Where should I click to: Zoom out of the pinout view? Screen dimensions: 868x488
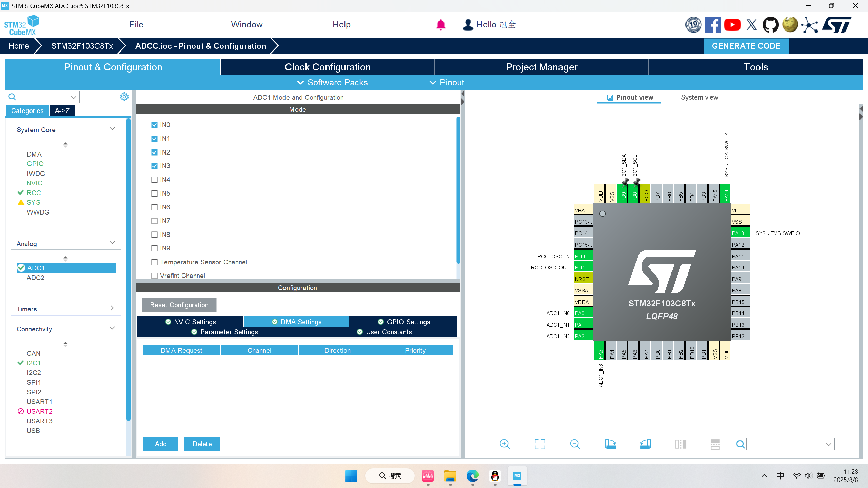point(575,444)
